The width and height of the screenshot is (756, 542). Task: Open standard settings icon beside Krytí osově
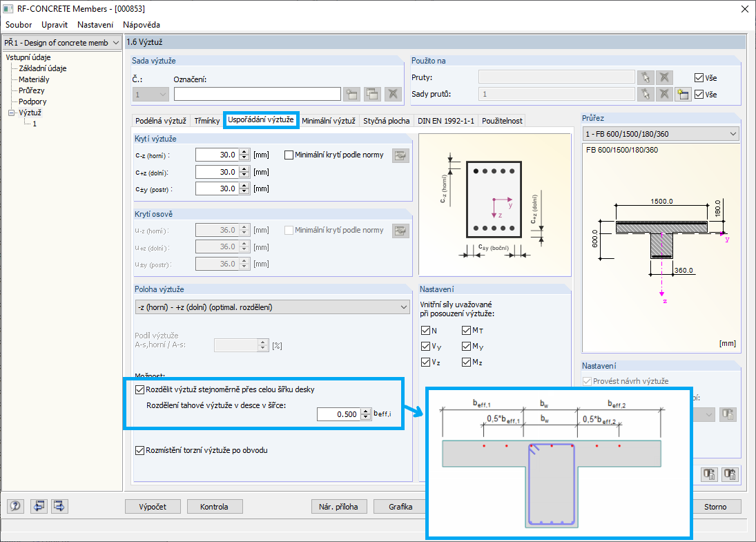[x=400, y=231]
